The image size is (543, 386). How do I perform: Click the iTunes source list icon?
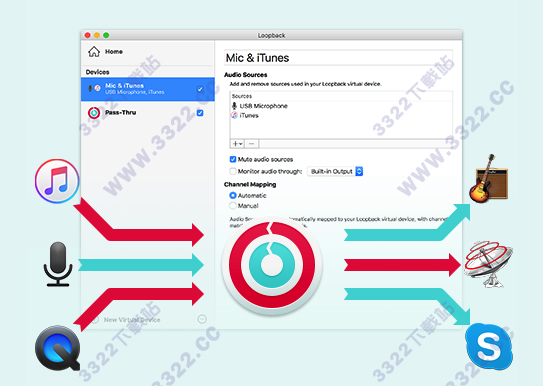234,115
